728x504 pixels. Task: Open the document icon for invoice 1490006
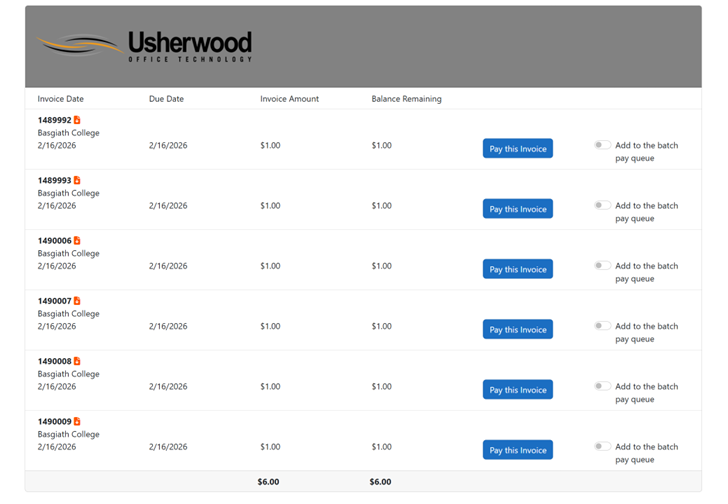(77, 241)
